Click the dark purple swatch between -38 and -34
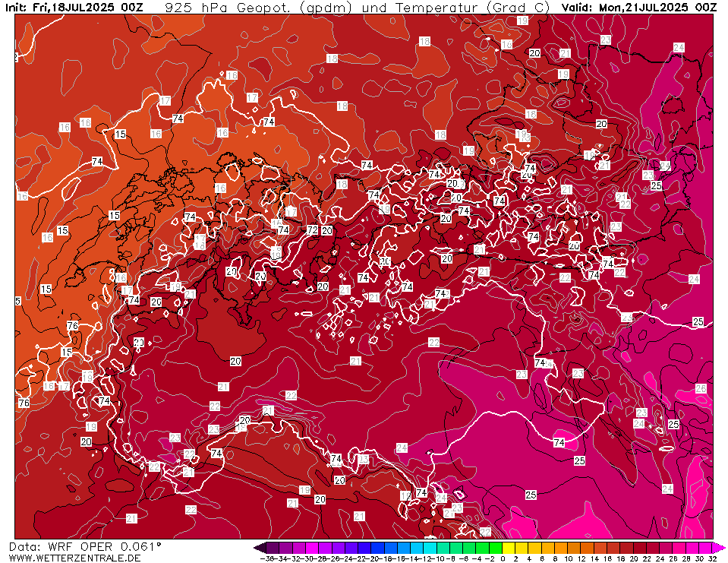 [x=273, y=548]
